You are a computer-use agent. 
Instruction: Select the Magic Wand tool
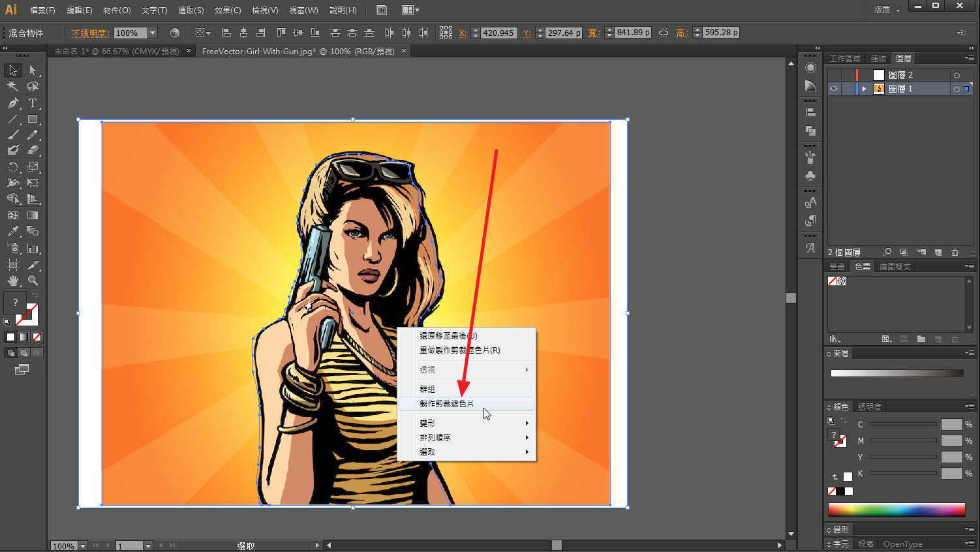(x=13, y=87)
